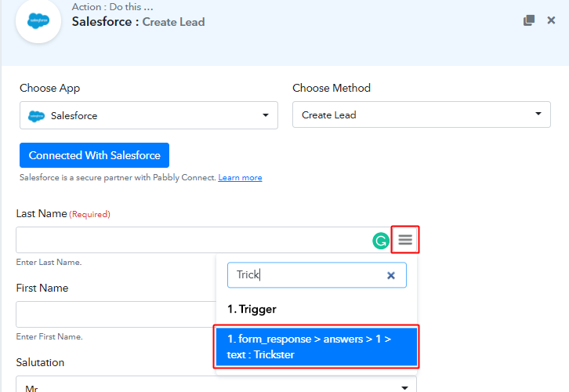The image size is (569, 392).
Task: Open the Learn more link
Action: click(240, 177)
